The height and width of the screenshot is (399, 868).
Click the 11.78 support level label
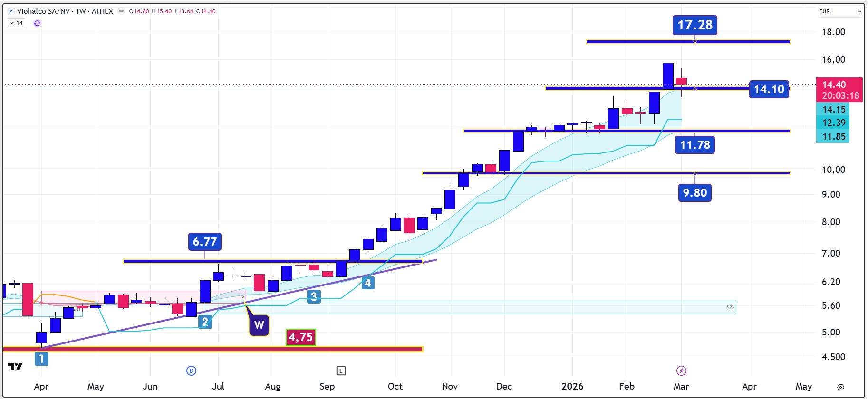coord(694,145)
